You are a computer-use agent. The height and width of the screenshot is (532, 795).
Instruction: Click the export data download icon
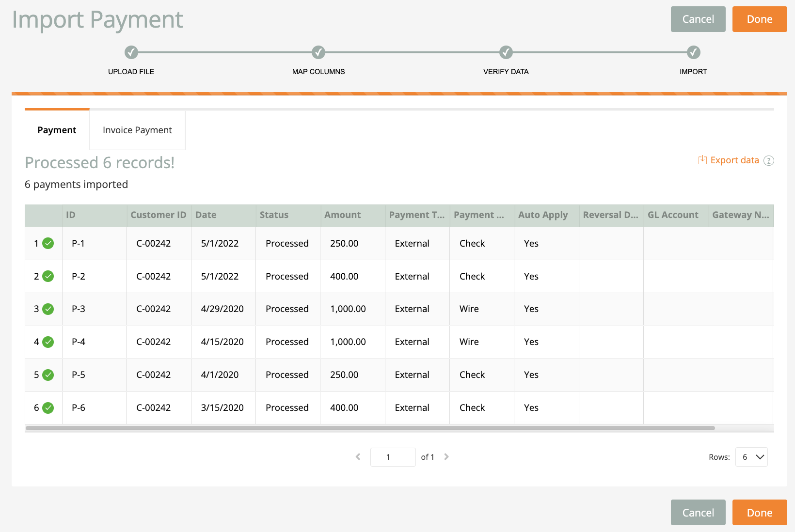[x=702, y=160]
